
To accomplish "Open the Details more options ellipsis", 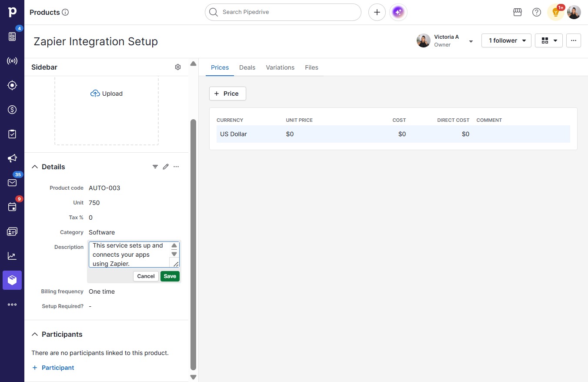I will [x=176, y=167].
